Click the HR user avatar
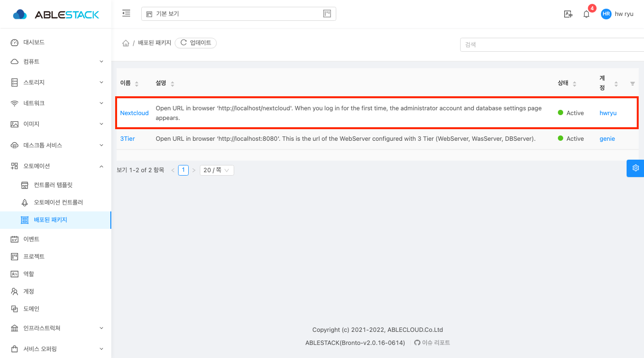Viewport: 644px width, 358px height. 606,14
